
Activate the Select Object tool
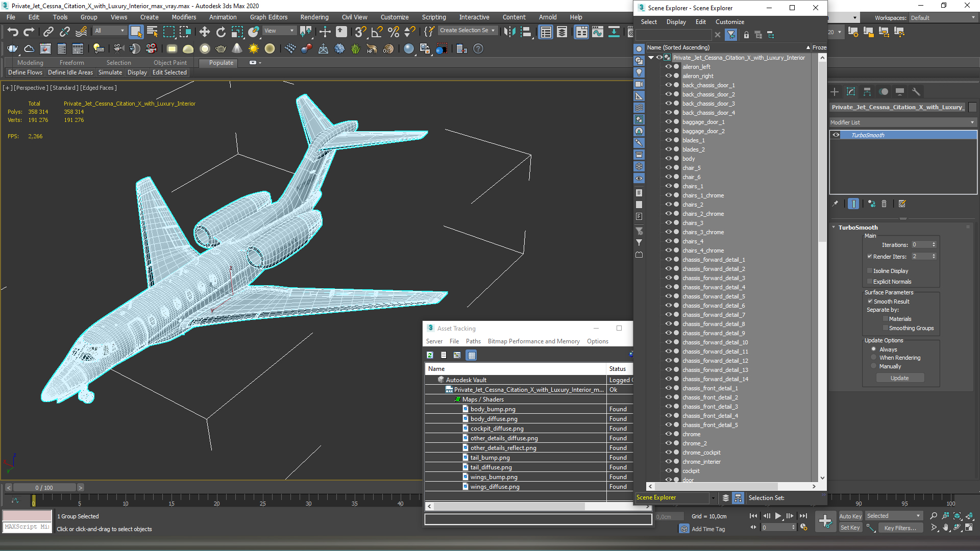tap(136, 32)
